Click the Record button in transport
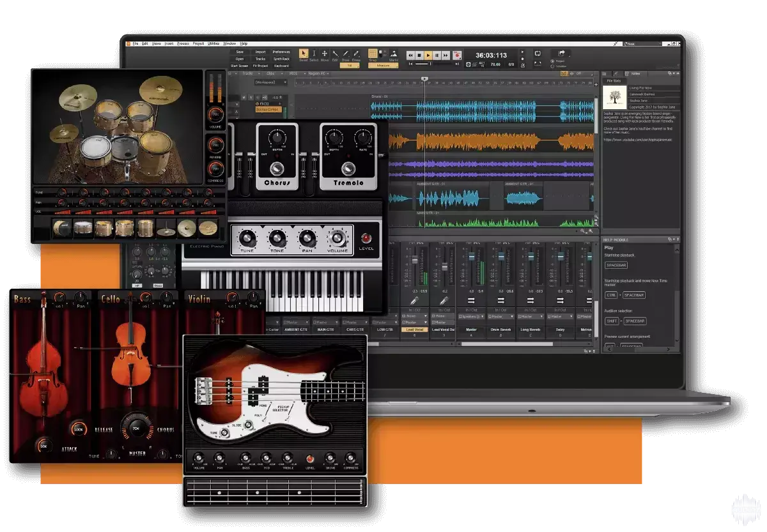767x532 pixels. (457, 56)
